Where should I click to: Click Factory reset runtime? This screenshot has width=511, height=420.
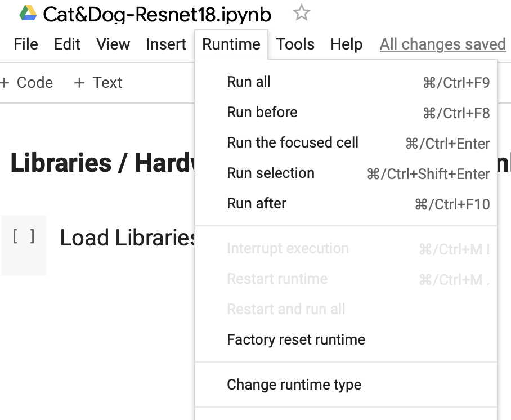tap(296, 340)
